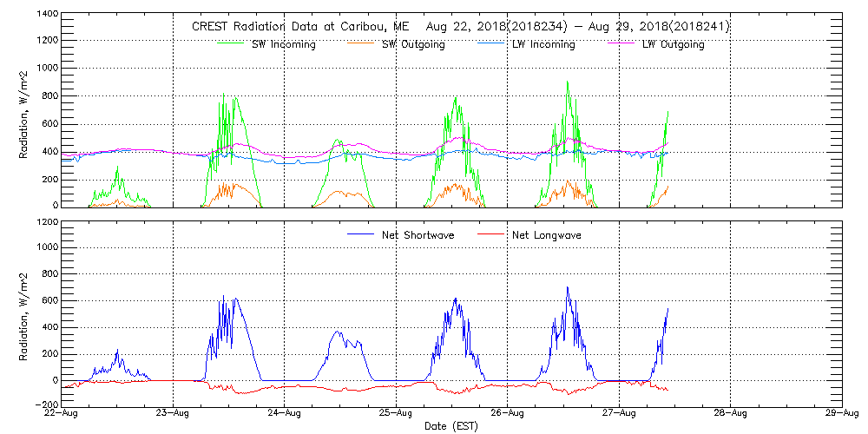Click the 'Net Longwave' legend label
The image size is (868, 434).
coord(547,235)
